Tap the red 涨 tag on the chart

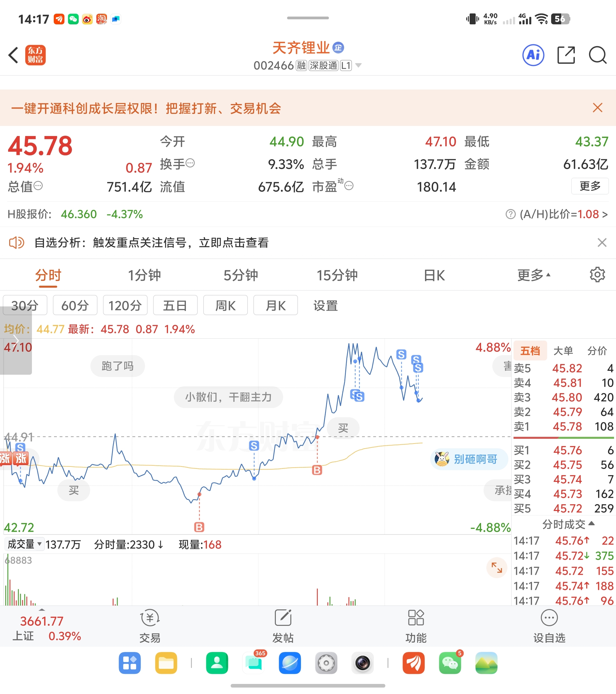coord(21,458)
